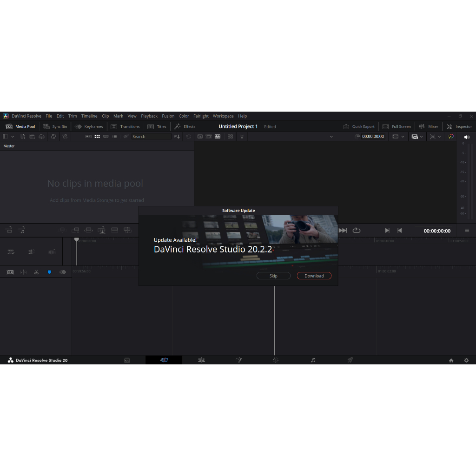
Task: Select the source tape viewer mode icon
Action: [x=209, y=137]
